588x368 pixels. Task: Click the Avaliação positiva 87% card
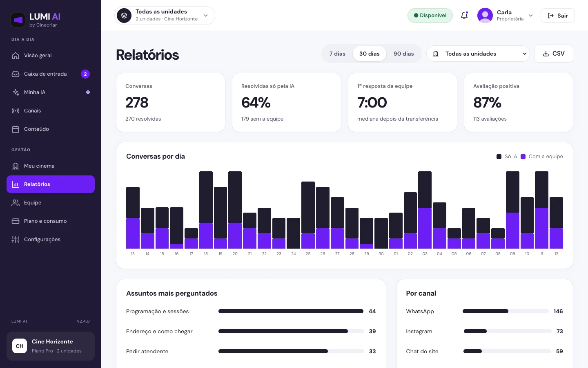[x=519, y=103]
